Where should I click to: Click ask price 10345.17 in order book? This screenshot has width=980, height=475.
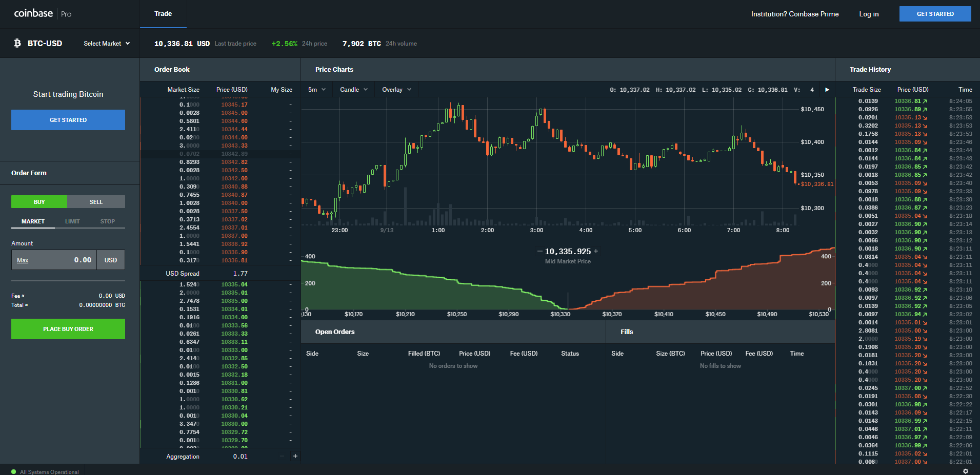coord(234,105)
